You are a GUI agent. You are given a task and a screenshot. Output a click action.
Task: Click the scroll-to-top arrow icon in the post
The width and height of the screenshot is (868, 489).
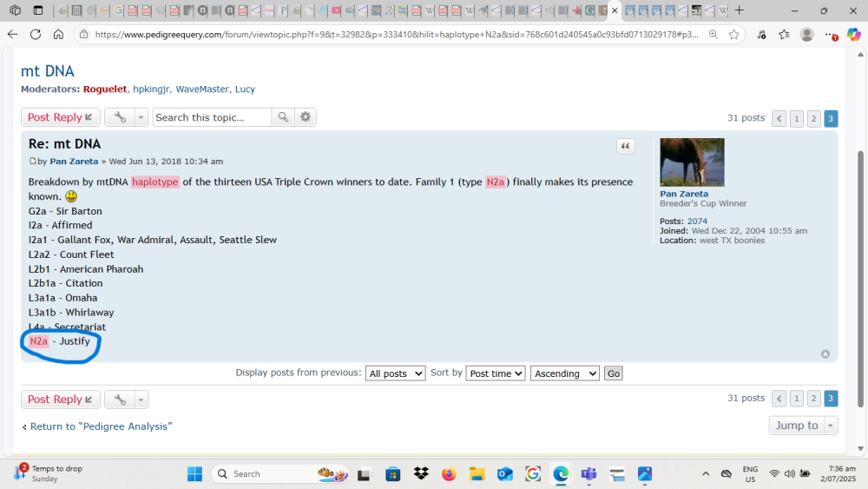pyautogui.click(x=825, y=354)
